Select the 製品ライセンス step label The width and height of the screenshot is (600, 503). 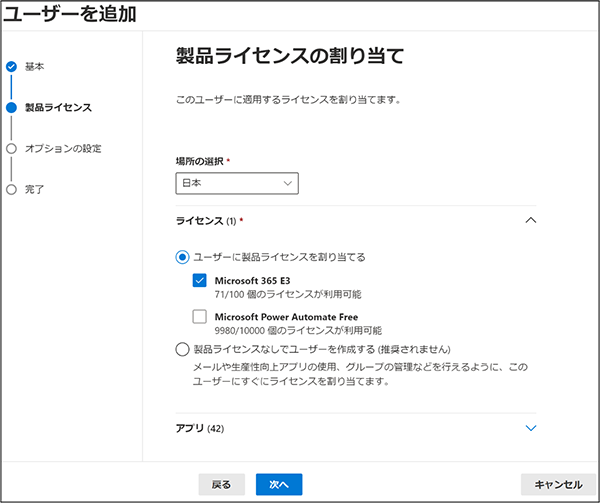tap(58, 107)
